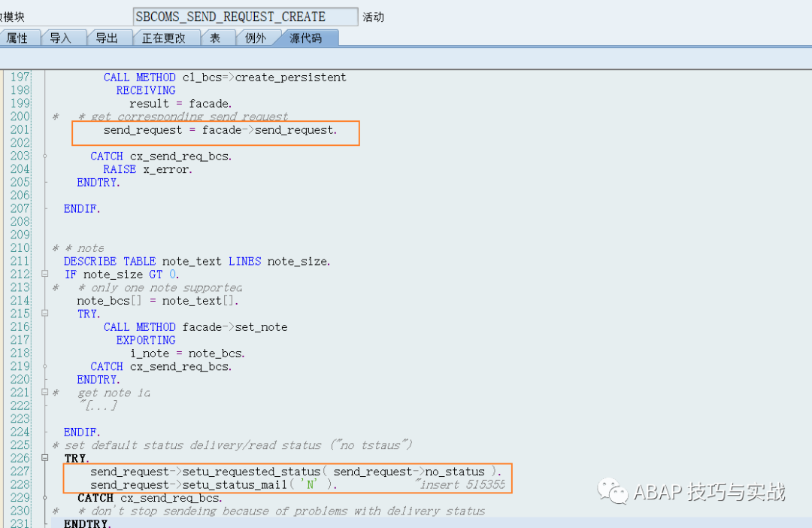812x528 pixels.
Task: Collapse the TRY block at line 215
Action: click(x=45, y=313)
